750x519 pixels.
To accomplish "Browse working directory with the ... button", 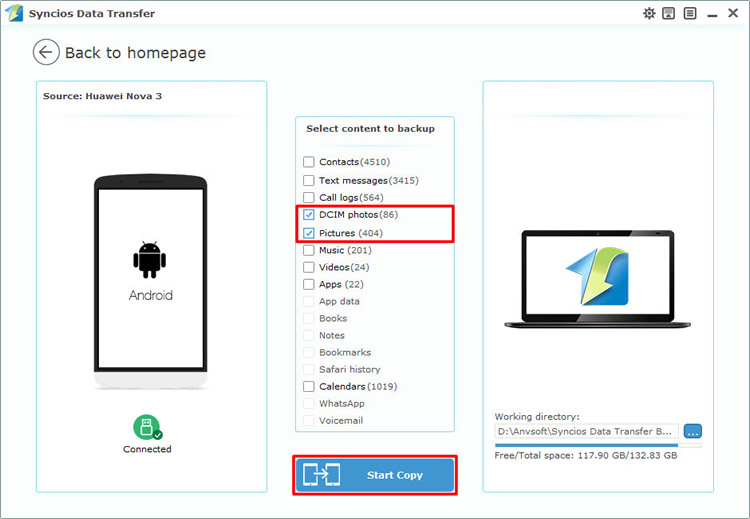I will tap(693, 431).
